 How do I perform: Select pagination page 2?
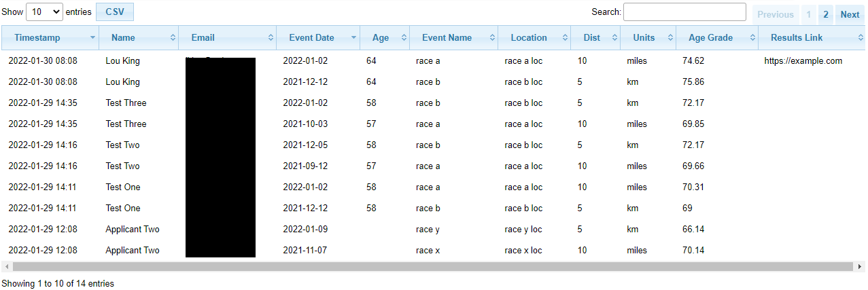(826, 14)
